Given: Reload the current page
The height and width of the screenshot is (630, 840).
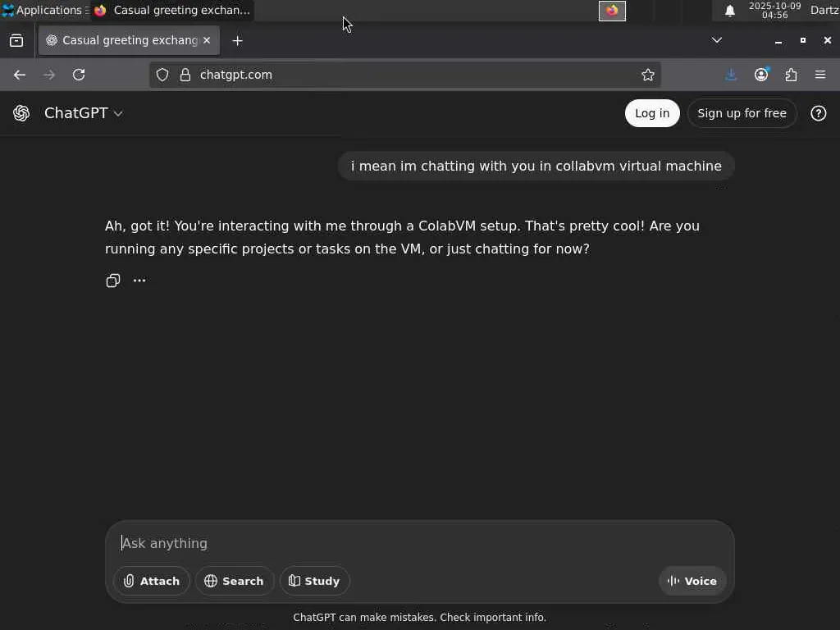Looking at the screenshot, I should (79, 75).
